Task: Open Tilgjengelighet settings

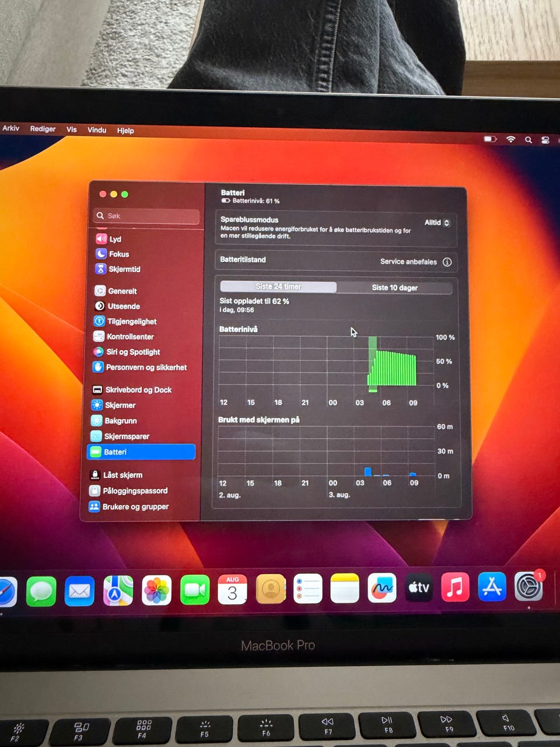Action: coord(124,321)
